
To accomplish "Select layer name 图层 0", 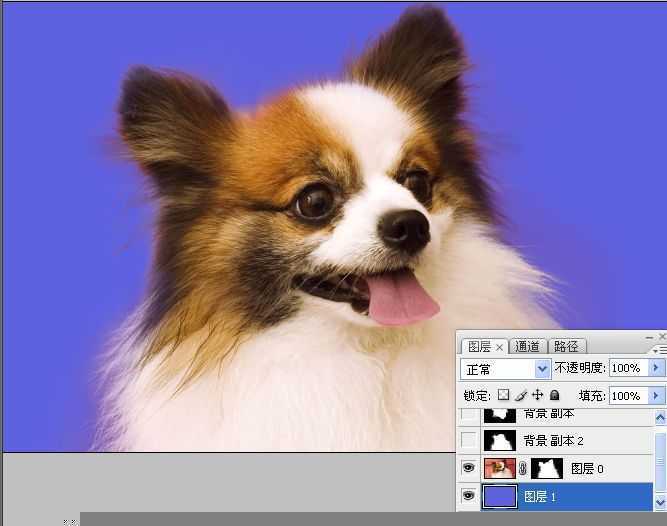I will [587, 469].
